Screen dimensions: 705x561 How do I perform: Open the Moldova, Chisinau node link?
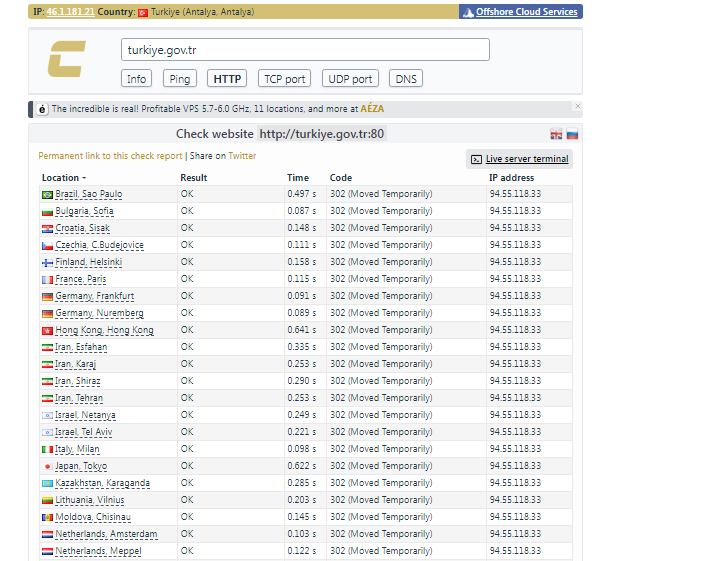(93, 517)
